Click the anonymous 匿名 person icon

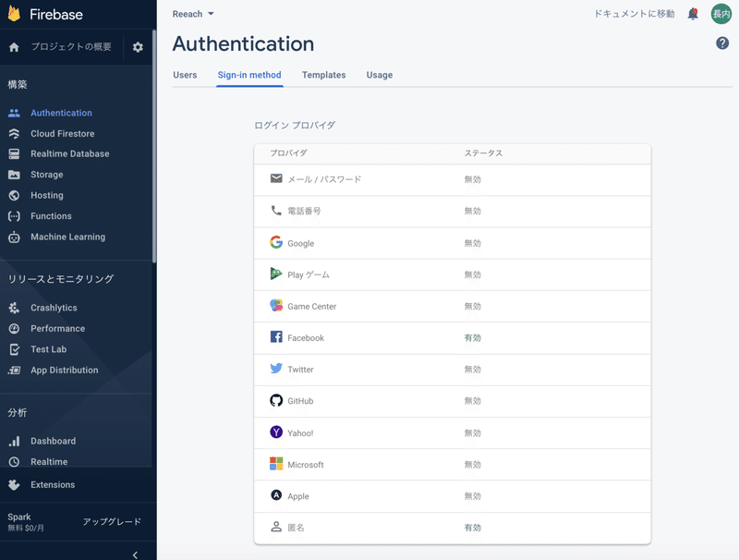click(276, 527)
